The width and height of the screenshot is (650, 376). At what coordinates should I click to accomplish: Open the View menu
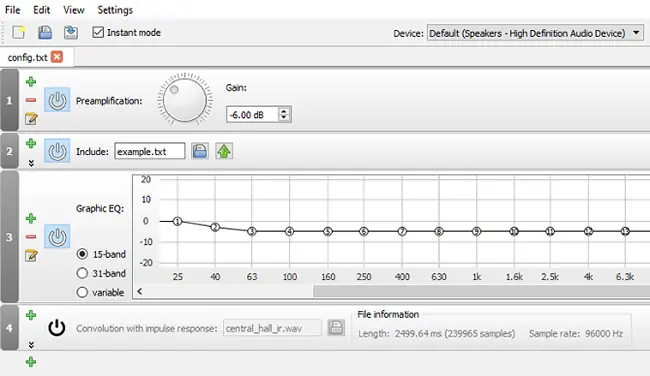(x=74, y=10)
